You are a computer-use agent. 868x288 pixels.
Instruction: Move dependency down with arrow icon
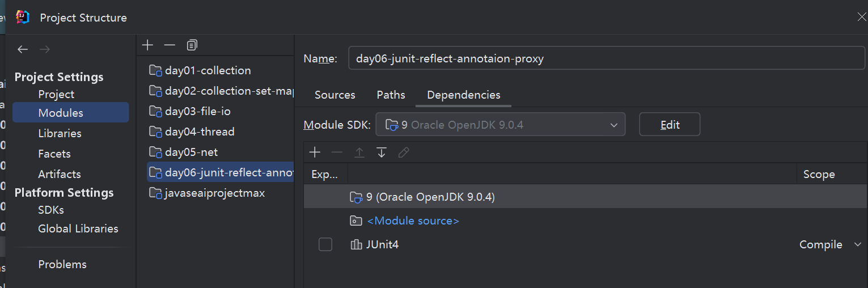pos(382,153)
